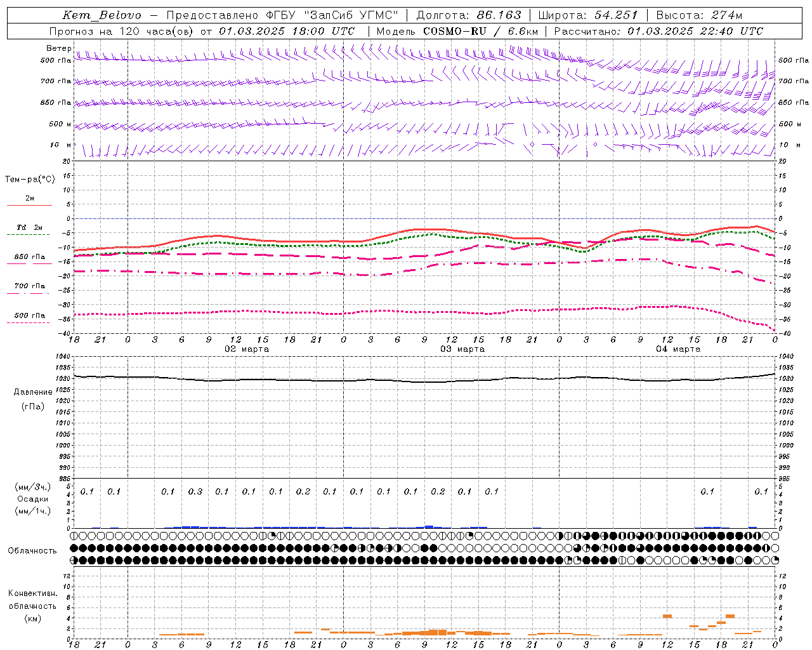Click the "700 гПа" temperature legend entry
Screen dimensions: 812x650
[x=29, y=286]
